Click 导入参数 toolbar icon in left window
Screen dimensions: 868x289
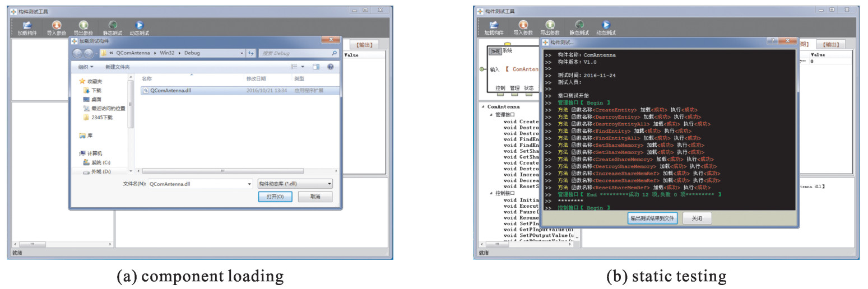[56, 25]
